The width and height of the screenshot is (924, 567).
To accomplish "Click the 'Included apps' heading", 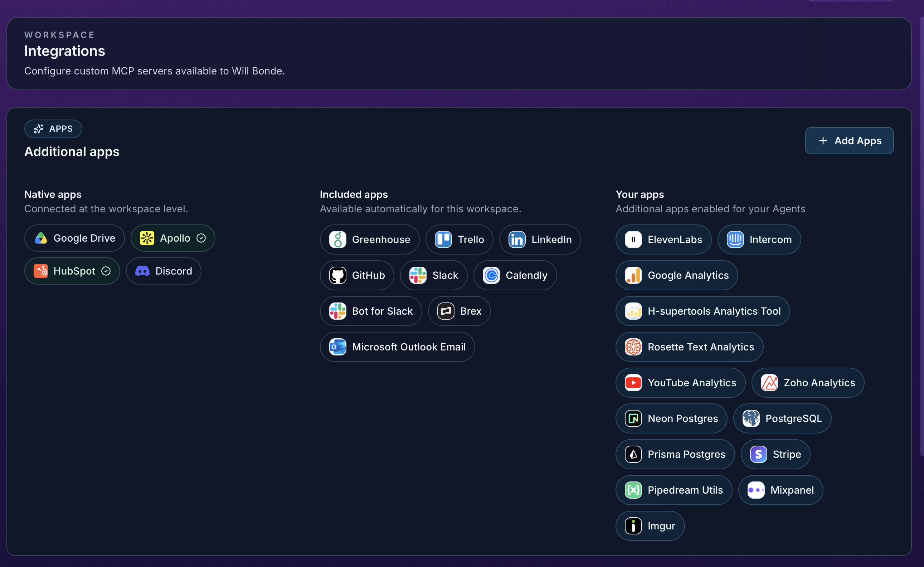I will coord(354,194).
